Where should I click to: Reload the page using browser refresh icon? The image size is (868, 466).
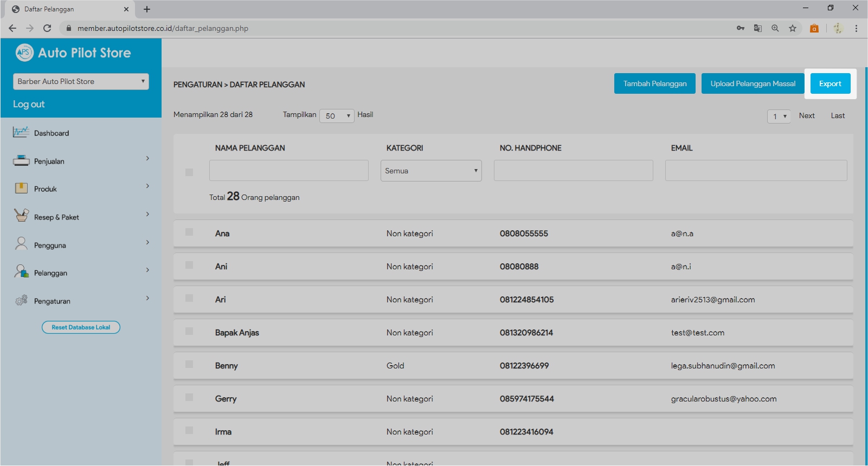[47, 28]
